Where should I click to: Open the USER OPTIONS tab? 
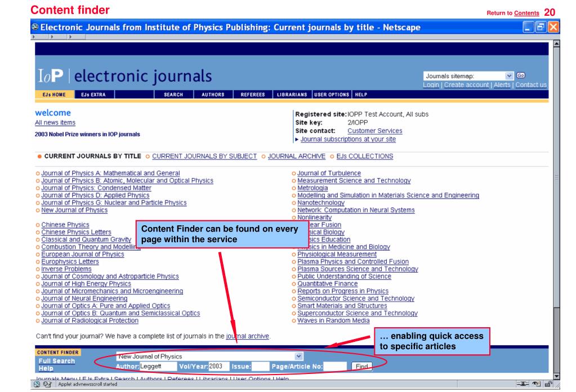pos(332,95)
